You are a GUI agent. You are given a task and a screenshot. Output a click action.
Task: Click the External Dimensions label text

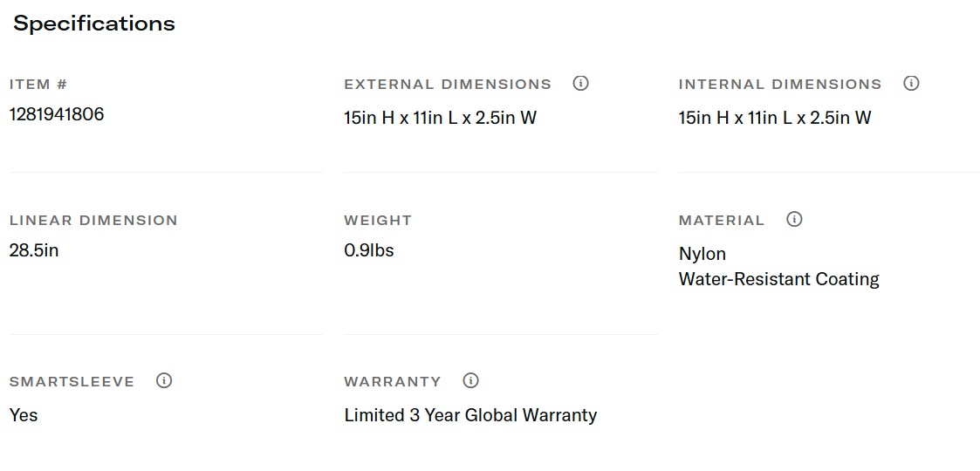[448, 85]
